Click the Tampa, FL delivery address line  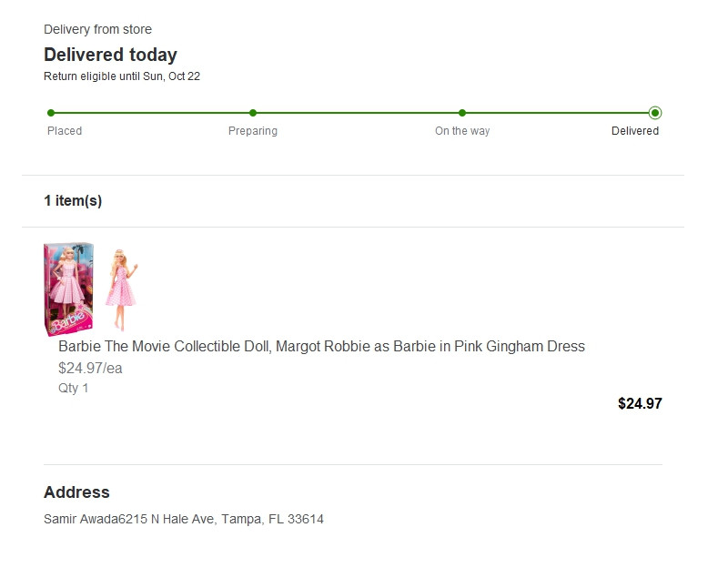point(184,519)
